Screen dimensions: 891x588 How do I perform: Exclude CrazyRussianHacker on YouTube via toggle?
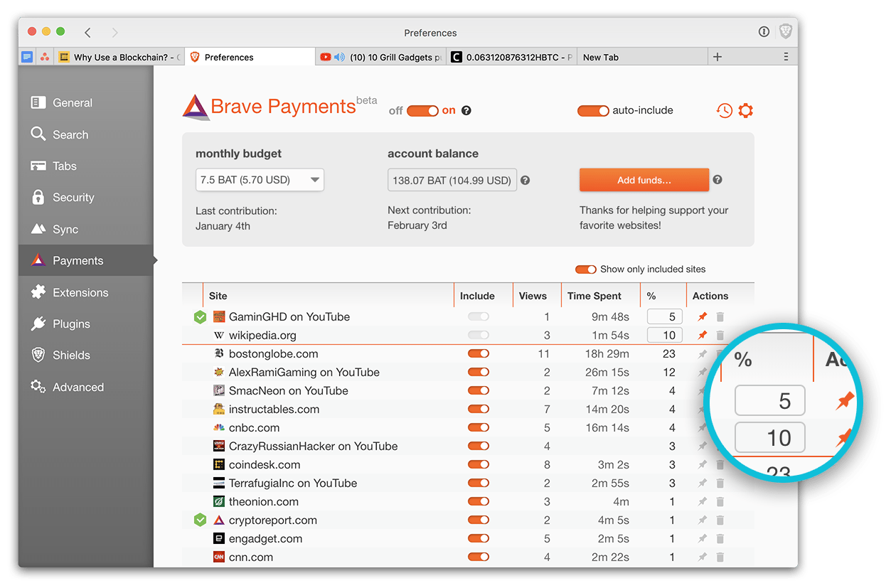click(x=479, y=446)
